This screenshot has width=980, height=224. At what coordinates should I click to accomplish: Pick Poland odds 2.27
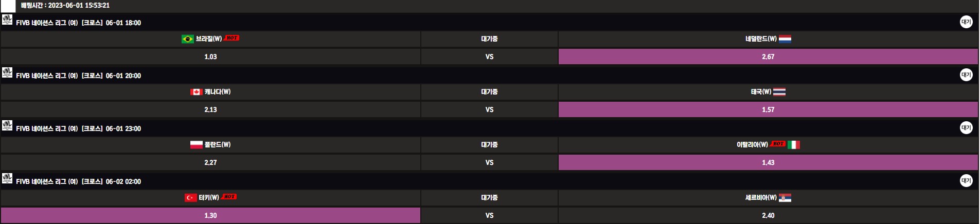(x=210, y=162)
